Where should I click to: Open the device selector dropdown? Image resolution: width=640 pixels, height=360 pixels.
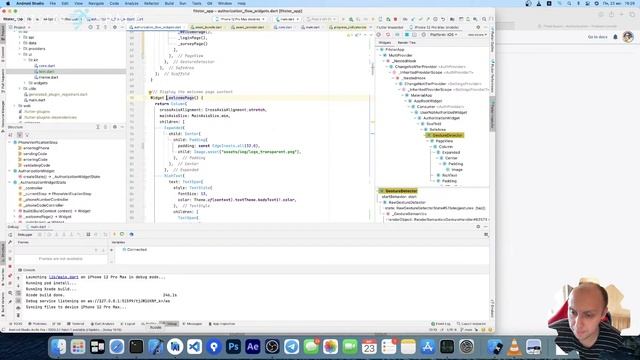tap(240, 19)
